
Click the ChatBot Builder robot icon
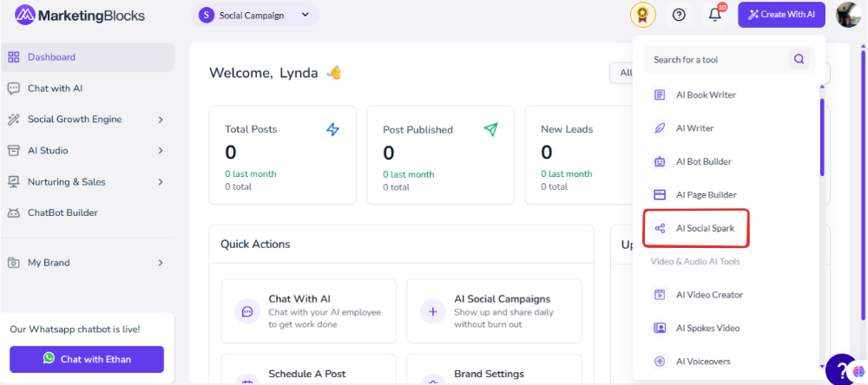(x=14, y=213)
